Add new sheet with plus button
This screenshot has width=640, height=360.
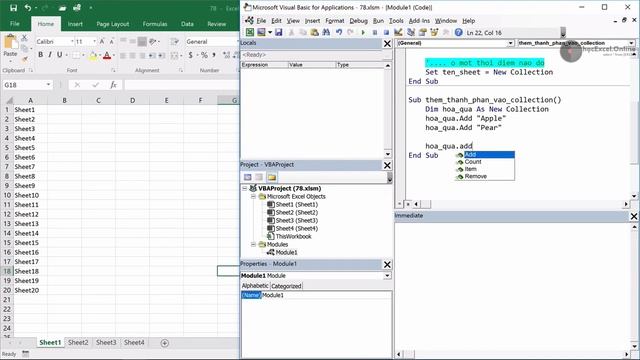coord(164,343)
